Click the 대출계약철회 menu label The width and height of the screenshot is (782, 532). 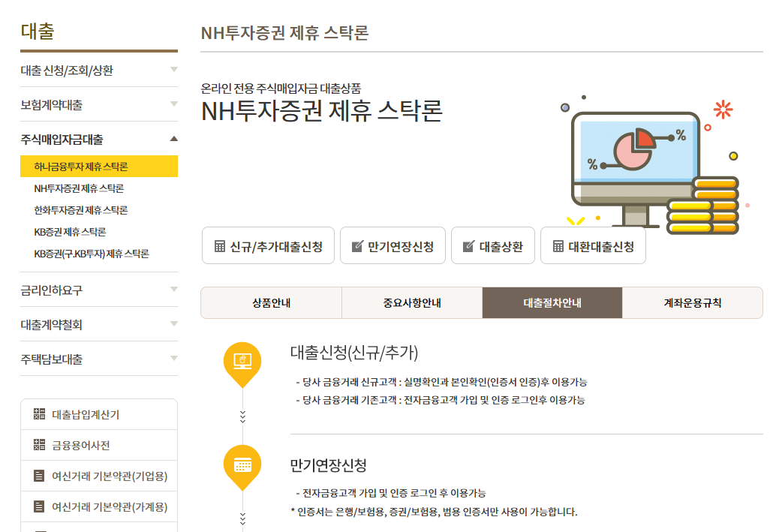51,325
